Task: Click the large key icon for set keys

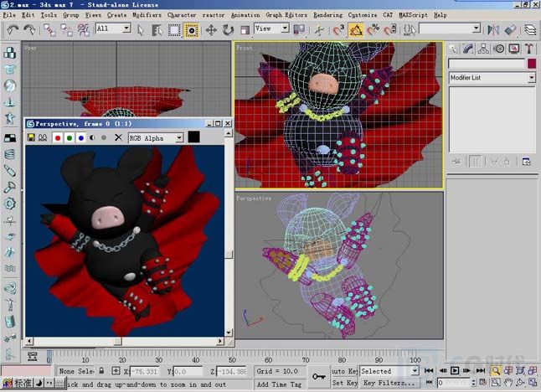Action: (x=318, y=376)
